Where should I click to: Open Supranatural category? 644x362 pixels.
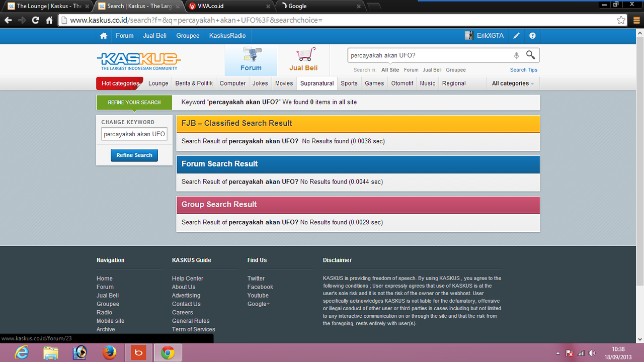click(x=317, y=83)
